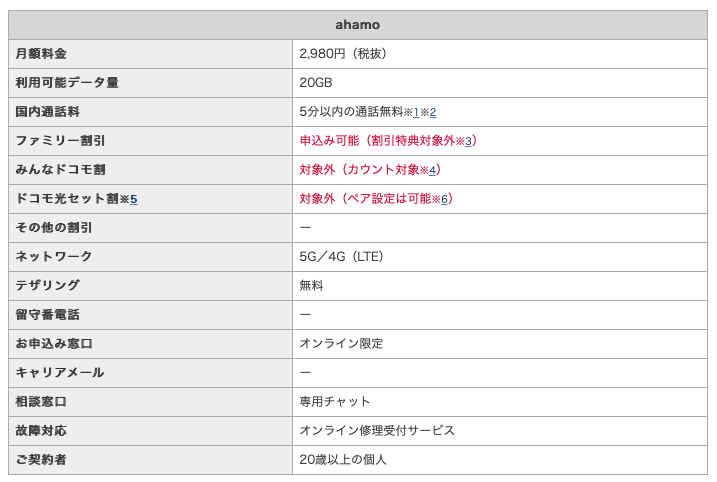Viewport: 717px width, 482px height.
Task: Click the 留守番電話 row label
Action: coord(150,315)
